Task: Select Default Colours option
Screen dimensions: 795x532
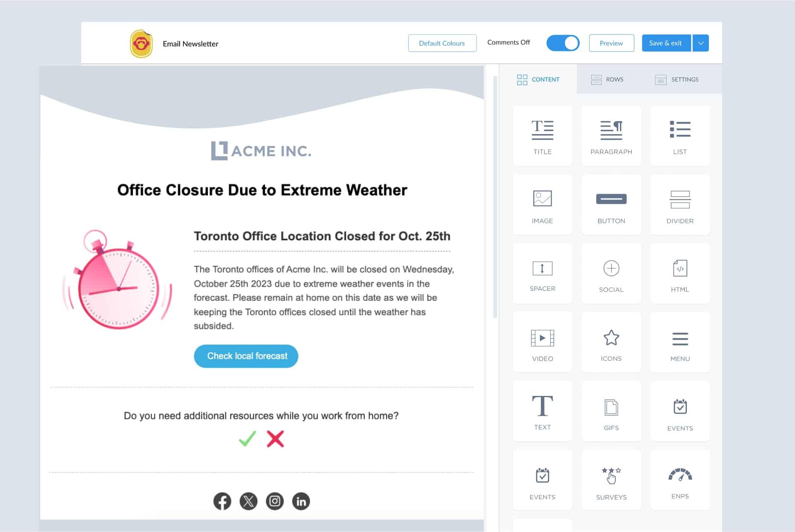Action: 442,43
